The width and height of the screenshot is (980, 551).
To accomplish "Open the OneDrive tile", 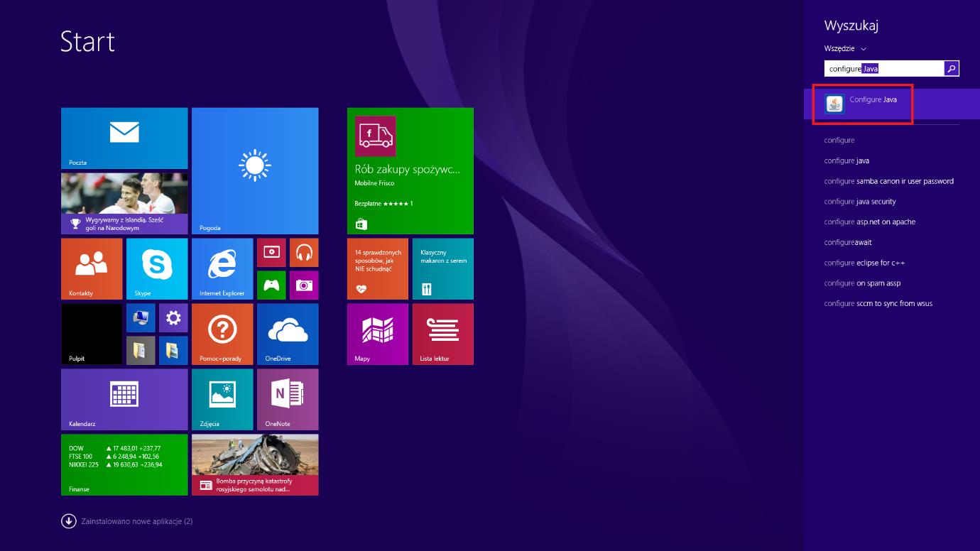I will (288, 334).
